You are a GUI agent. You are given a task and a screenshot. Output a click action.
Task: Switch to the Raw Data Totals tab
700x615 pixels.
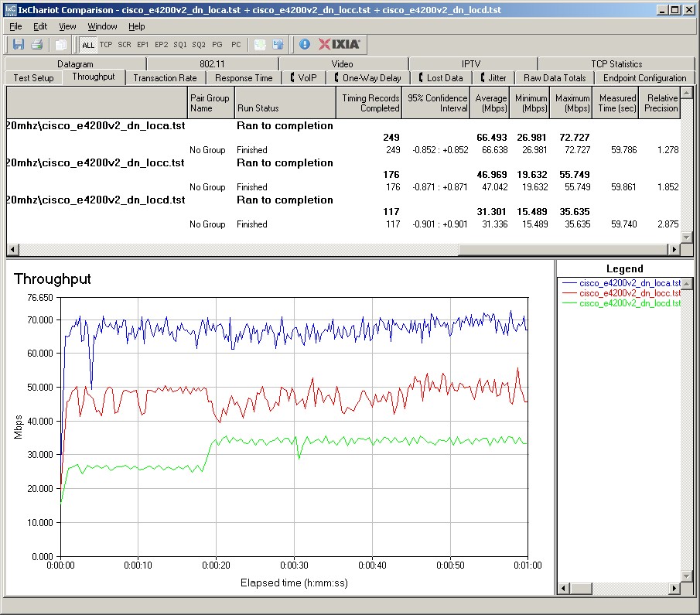coord(555,77)
